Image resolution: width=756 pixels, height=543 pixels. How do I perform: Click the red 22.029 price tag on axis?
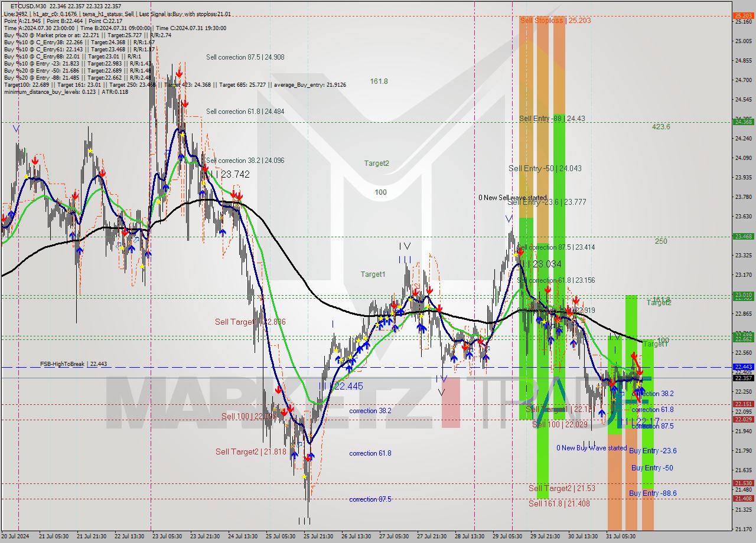(743, 419)
